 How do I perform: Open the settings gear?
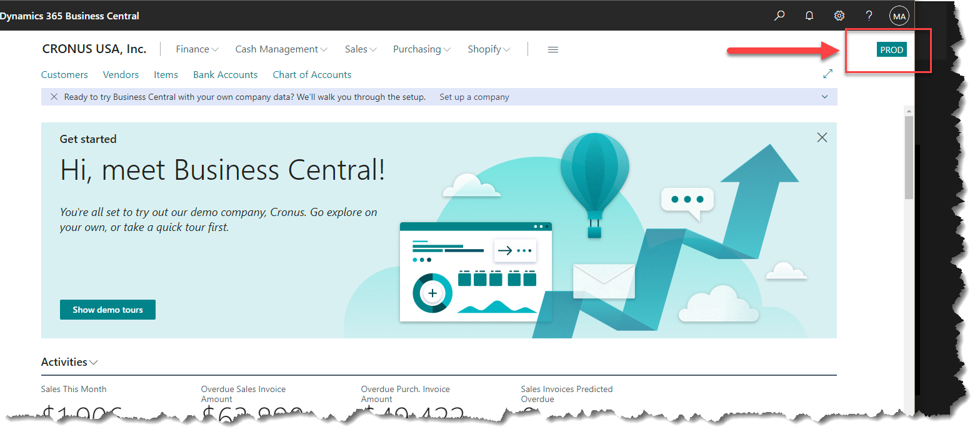pyautogui.click(x=839, y=16)
